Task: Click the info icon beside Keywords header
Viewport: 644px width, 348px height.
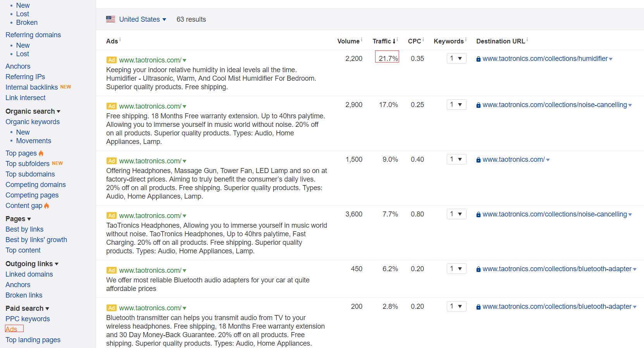Action: click(x=466, y=39)
